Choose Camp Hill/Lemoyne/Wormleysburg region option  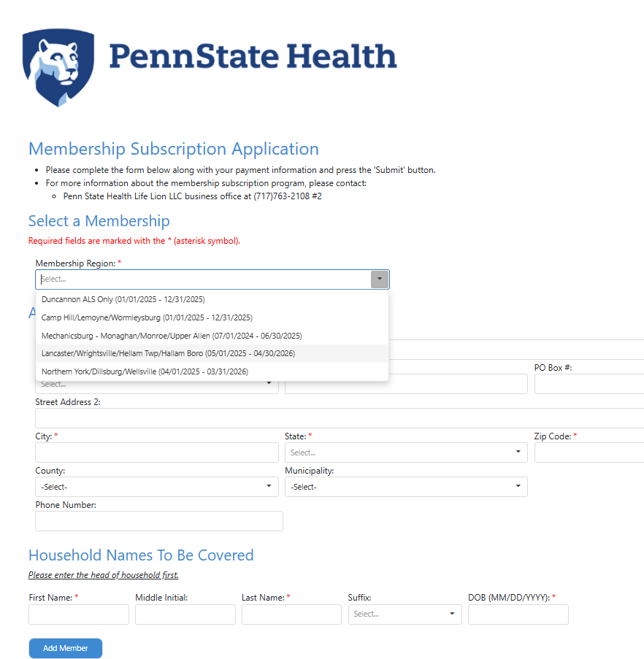point(147,317)
